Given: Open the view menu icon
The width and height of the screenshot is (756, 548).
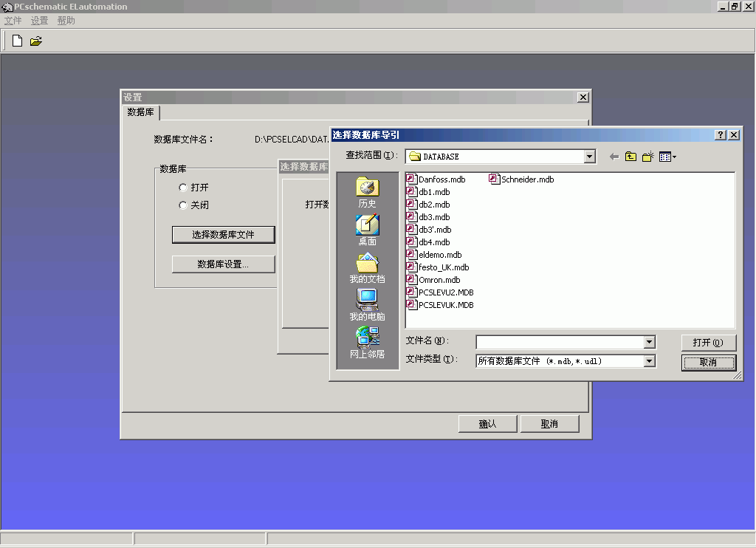Looking at the screenshot, I should pos(667,157).
